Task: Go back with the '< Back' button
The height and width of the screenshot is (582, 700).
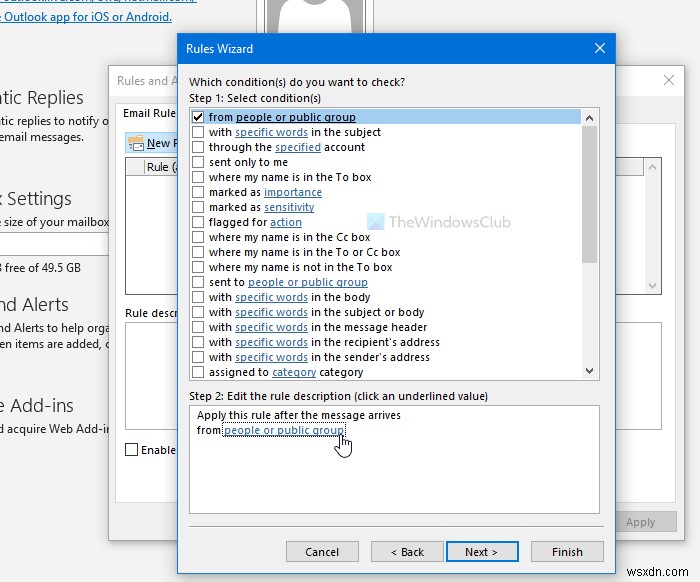Action: [407, 552]
